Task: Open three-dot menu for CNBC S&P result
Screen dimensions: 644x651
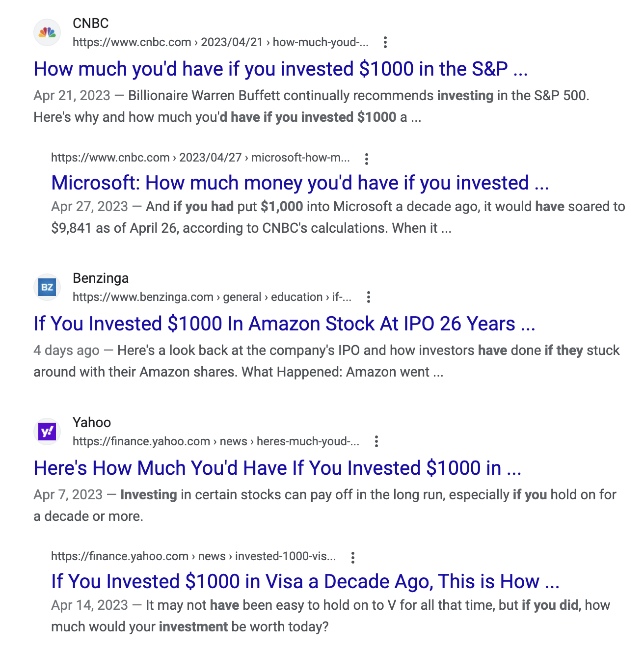Action: [x=385, y=42]
